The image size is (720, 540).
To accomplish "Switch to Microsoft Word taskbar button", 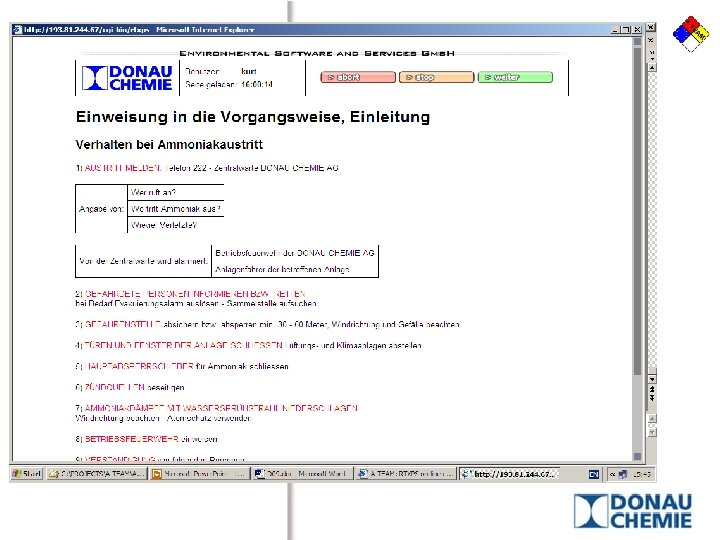I will [x=303, y=473].
